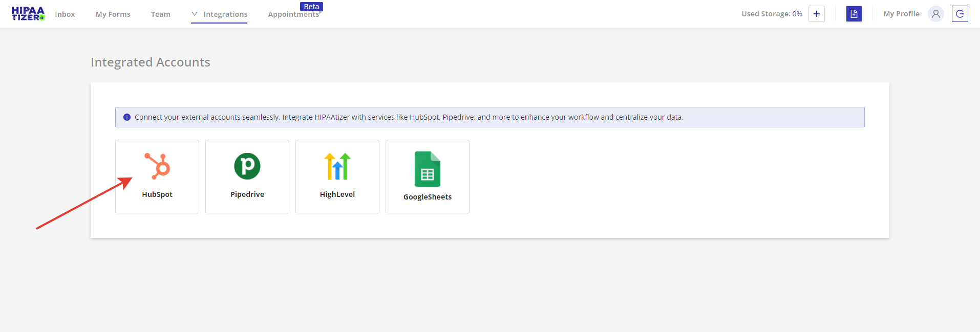Viewport: 980px width, 332px height.
Task: Open the Team tab
Action: pos(161,14)
